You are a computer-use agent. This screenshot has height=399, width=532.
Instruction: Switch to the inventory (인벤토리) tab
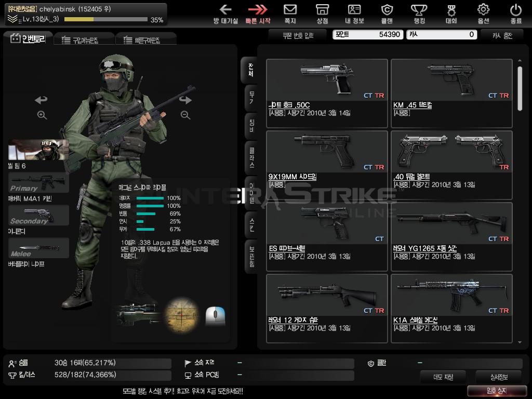[28, 38]
